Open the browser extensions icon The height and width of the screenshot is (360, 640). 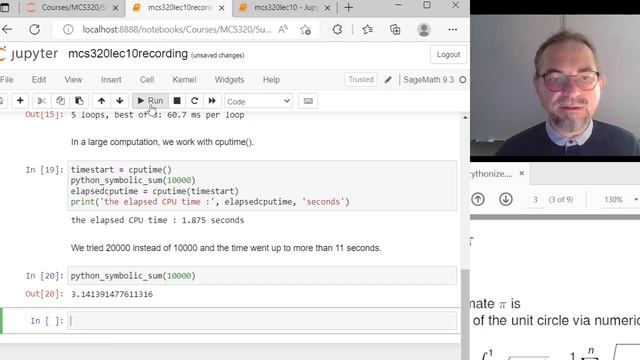pyautogui.click(x=337, y=29)
